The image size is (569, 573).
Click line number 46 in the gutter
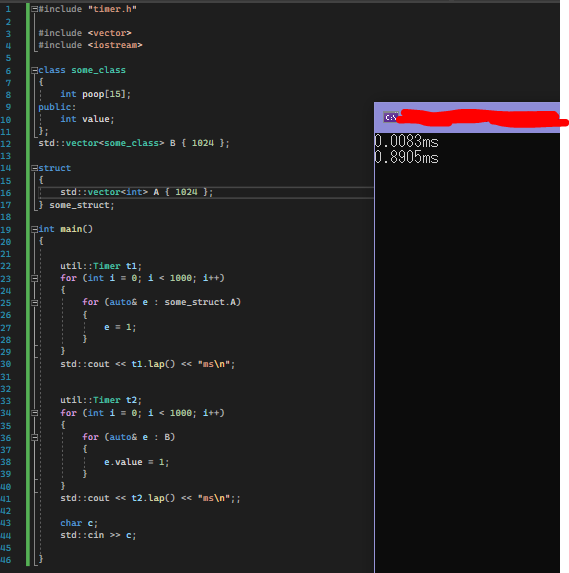[x=6, y=560]
